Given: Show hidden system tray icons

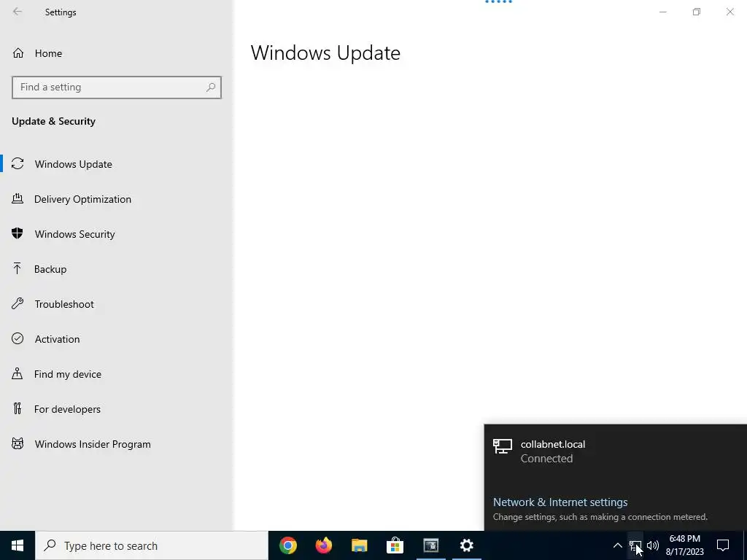Looking at the screenshot, I should 617,545.
